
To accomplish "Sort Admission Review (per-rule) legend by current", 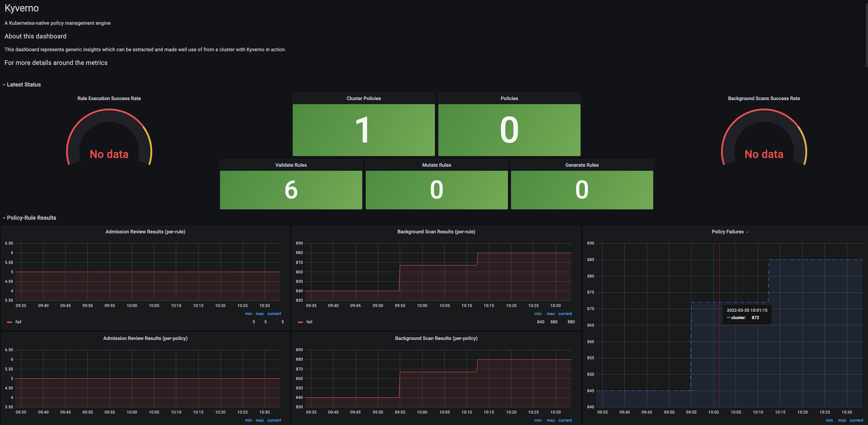I will pyautogui.click(x=274, y=314).
